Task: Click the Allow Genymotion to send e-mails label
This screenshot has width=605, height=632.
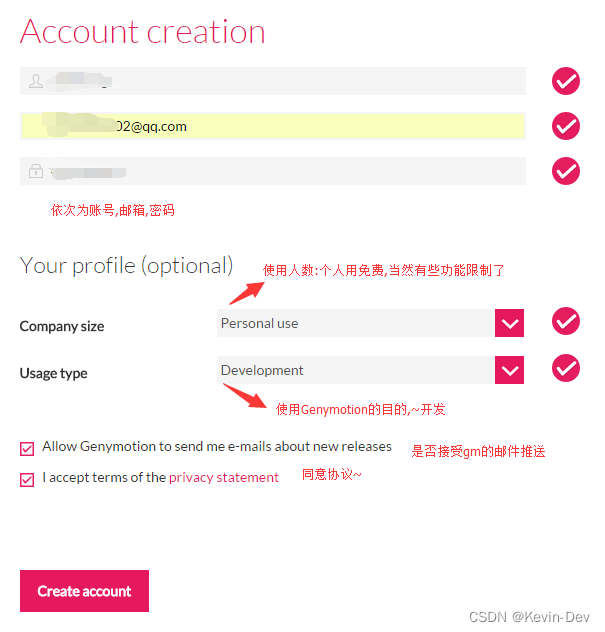Action: click(x=217, y=447)
